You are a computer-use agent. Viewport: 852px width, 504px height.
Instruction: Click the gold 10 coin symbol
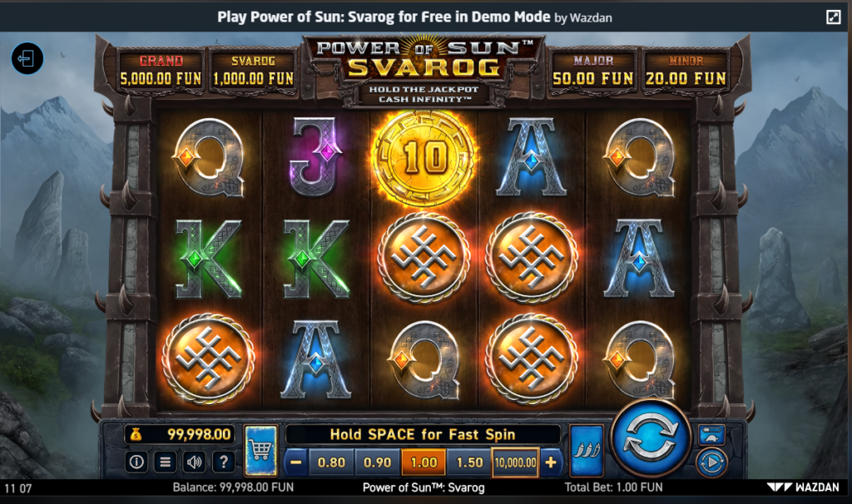tap(424, 158)
